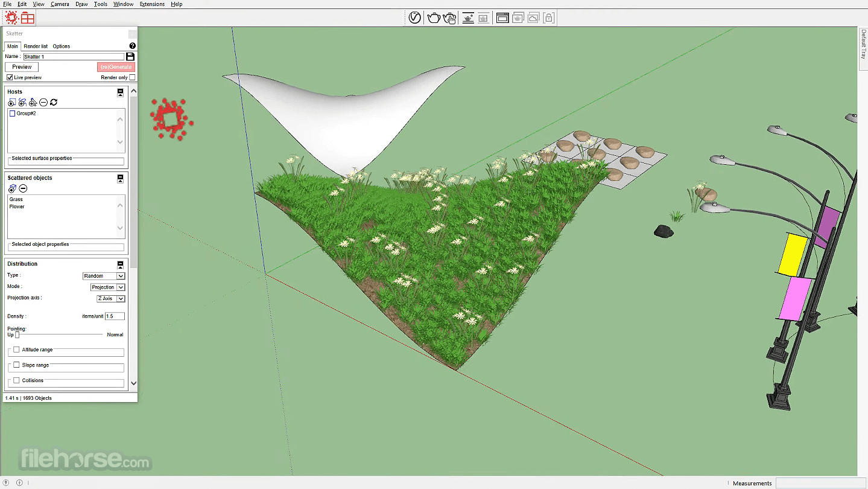Select Flower in Scattered objects list

pyautogui.click(x=17, y=206)
